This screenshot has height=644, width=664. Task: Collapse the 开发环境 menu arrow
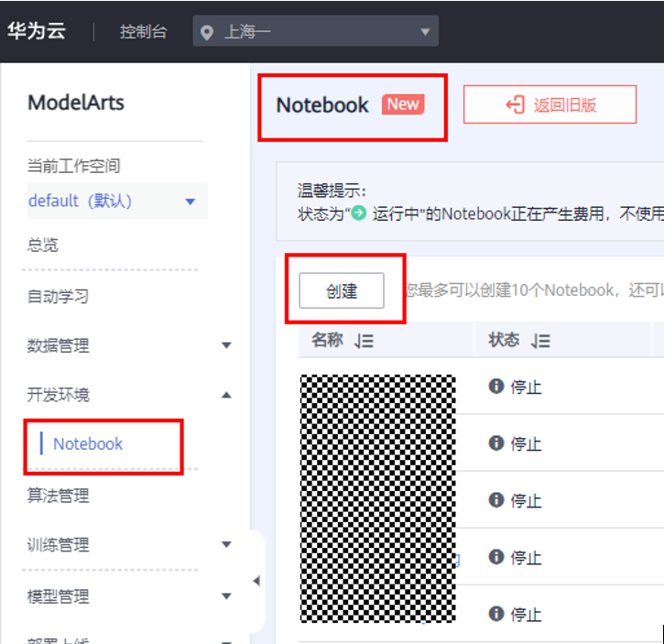[226, 396]
